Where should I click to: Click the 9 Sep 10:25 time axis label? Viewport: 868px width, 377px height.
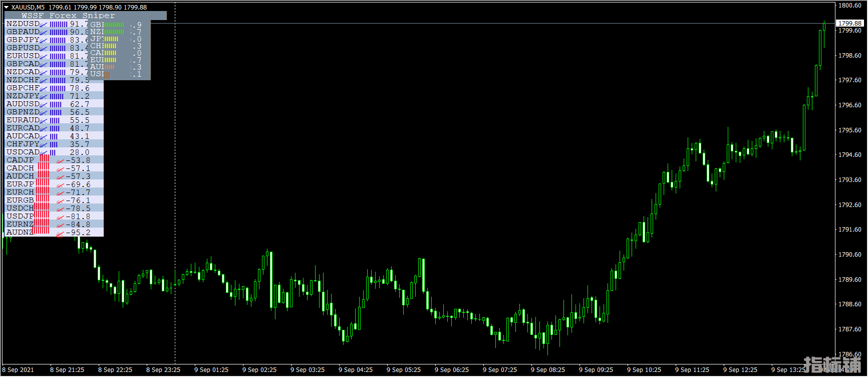pos(644,370)
